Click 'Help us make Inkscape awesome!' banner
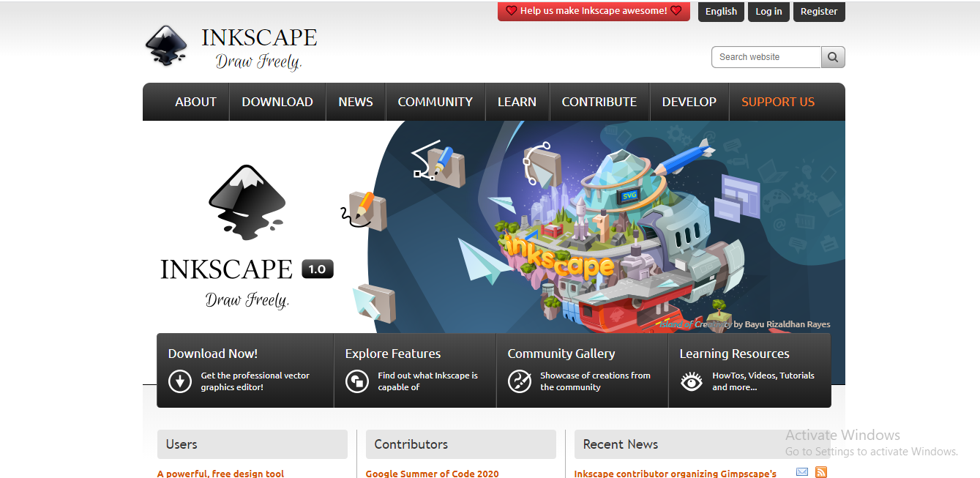The width and height of the screenshot is (980, 478). (594, 11)
